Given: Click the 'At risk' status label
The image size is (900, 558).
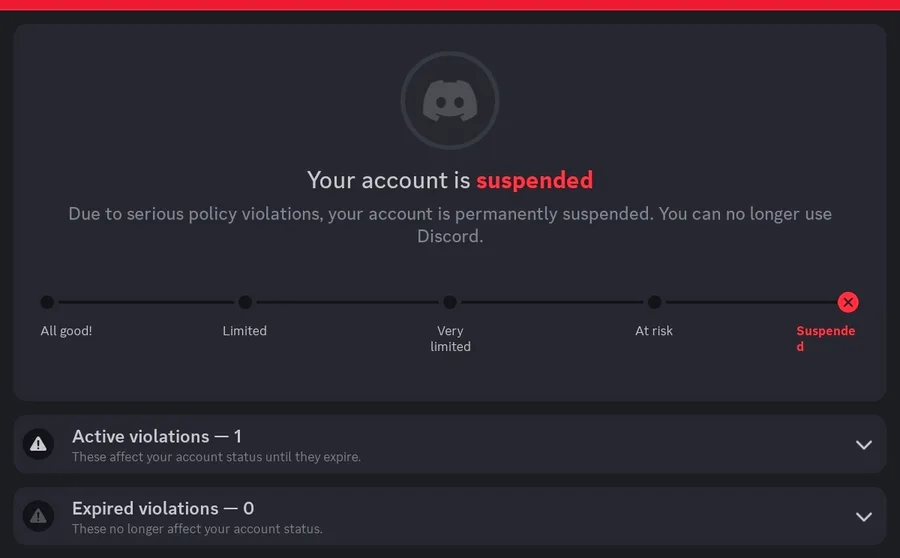Looking at the screenshot, I should (654, 331).
